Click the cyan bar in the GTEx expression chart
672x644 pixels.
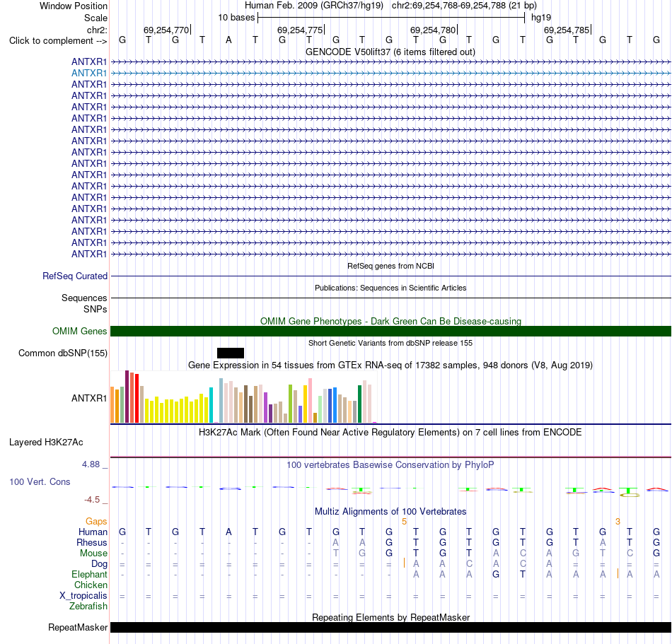(x=211, y=405)
